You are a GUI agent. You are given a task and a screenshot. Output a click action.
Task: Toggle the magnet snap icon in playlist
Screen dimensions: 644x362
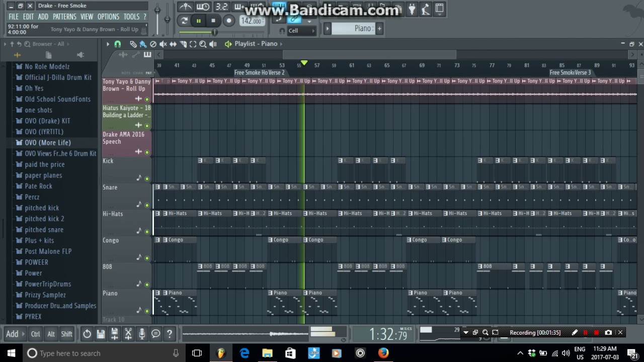pos(118,44)
